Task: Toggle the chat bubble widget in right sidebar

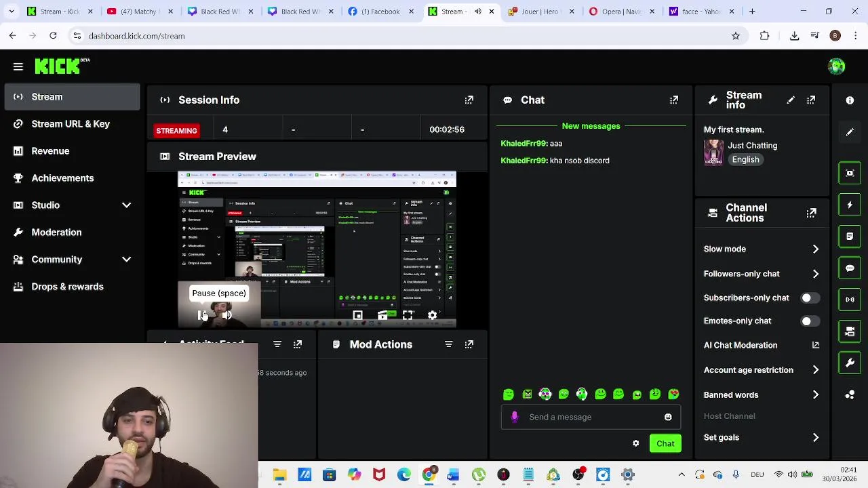Action: tap(850, 268)
